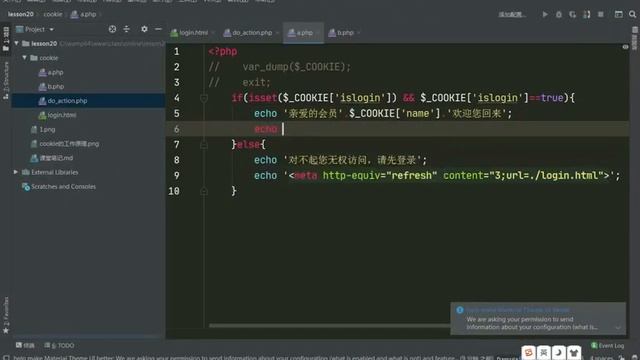Image resolution: width=640 pixels, height=360 pixels.
Task: Click the shirt skin icon in input method bar
Action: click(x=573, y=352)
